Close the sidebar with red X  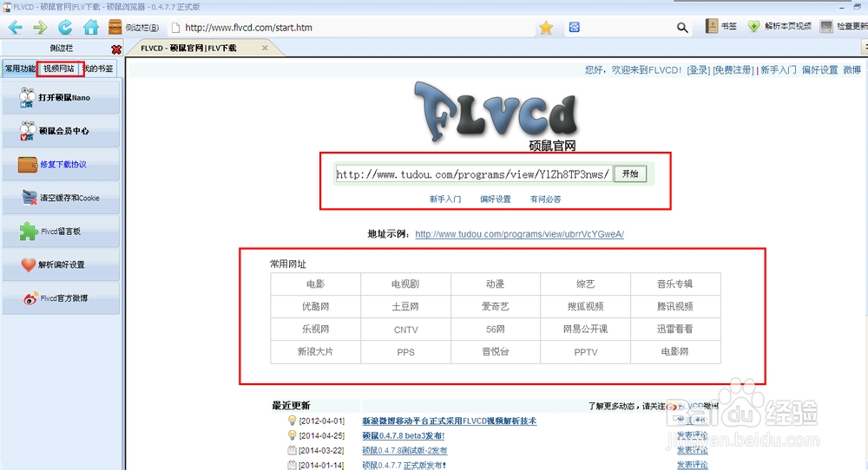pos(116,49)
